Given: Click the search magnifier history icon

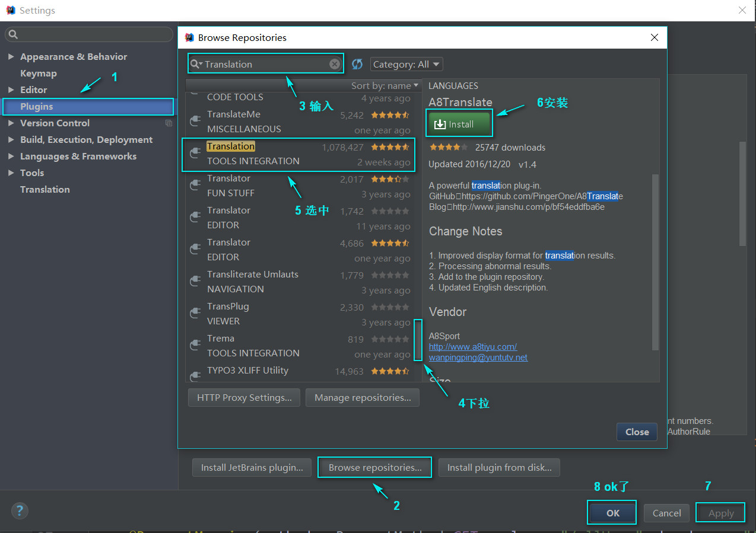Looking at the screenshot, I should coord(196,64).
